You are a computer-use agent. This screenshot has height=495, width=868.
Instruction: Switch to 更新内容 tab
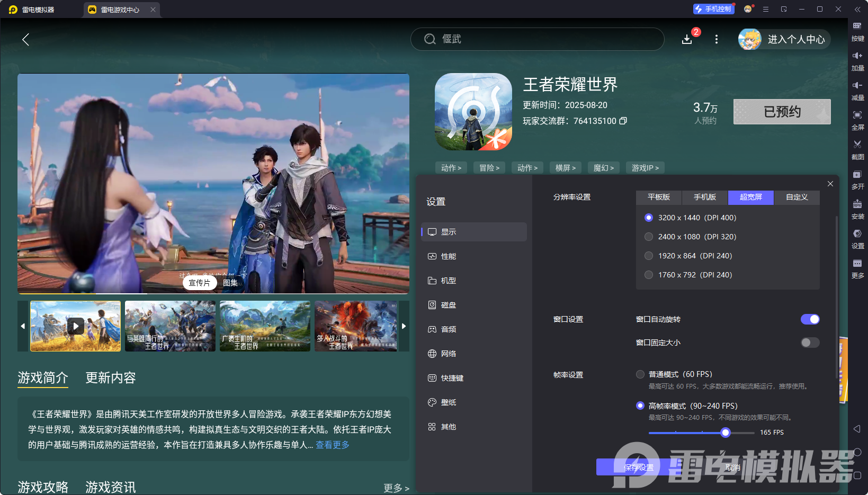pyautogui.click(x=111, y=377)
